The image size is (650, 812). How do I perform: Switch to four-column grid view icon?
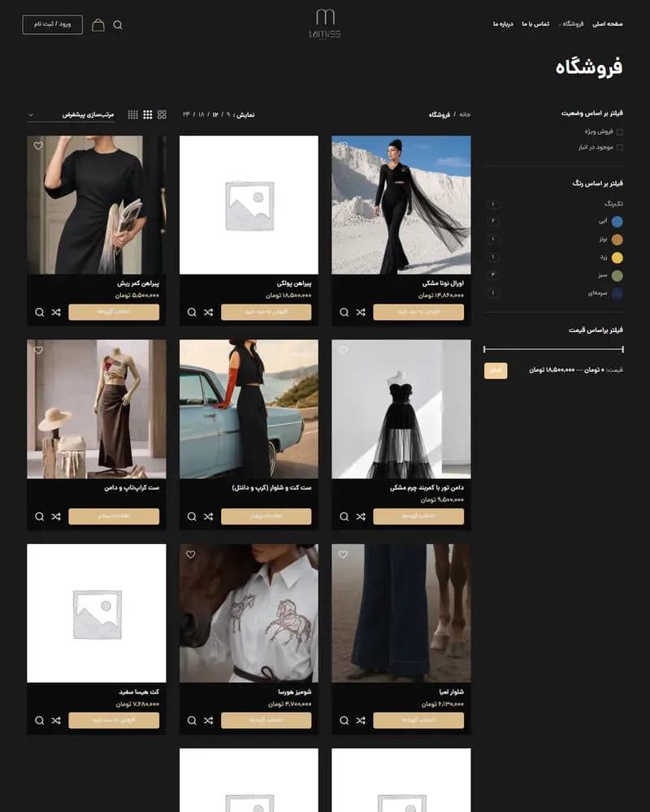[133, 114]
